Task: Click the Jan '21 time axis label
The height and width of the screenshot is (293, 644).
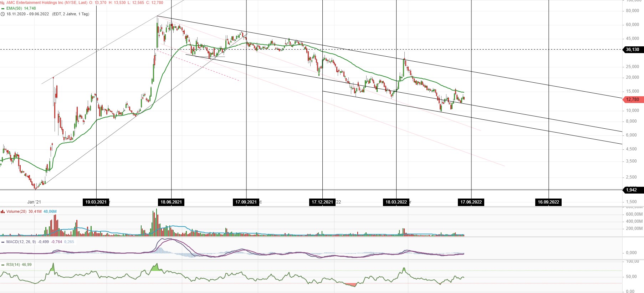Action: (34, 202)
